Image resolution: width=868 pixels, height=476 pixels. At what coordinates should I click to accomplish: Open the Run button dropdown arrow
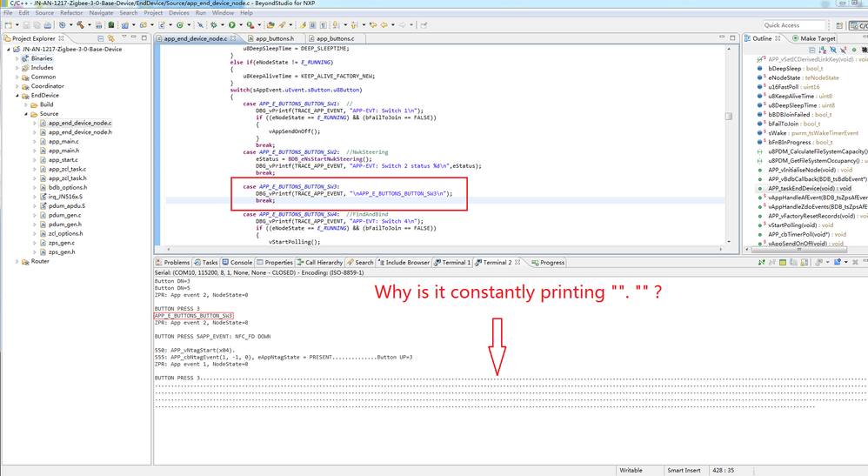[241, 25]
